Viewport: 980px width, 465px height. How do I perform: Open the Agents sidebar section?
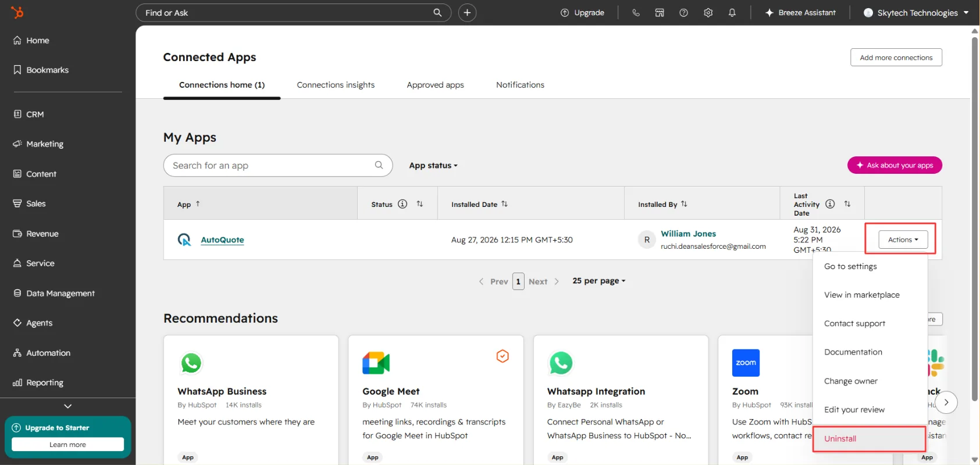pos(33,323)
